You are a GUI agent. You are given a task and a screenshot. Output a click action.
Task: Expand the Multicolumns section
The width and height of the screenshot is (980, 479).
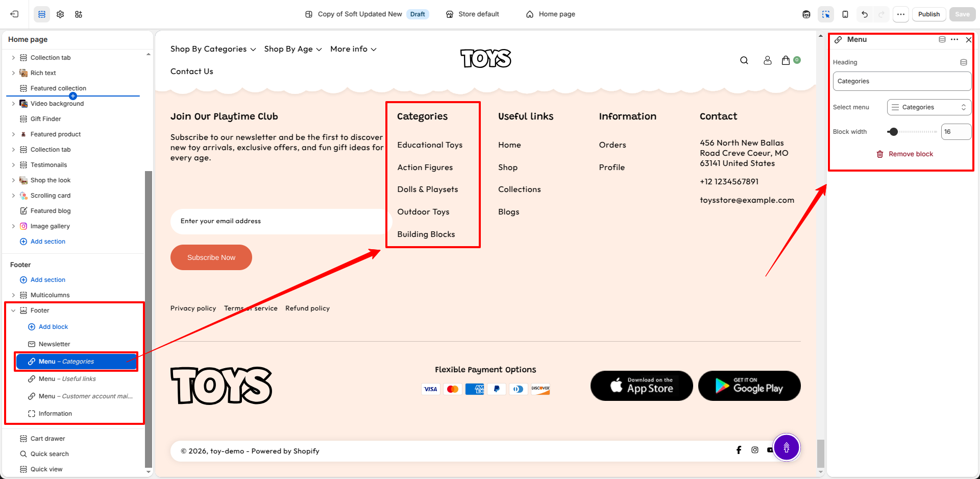pyautogui.click(x=13, y=295)
